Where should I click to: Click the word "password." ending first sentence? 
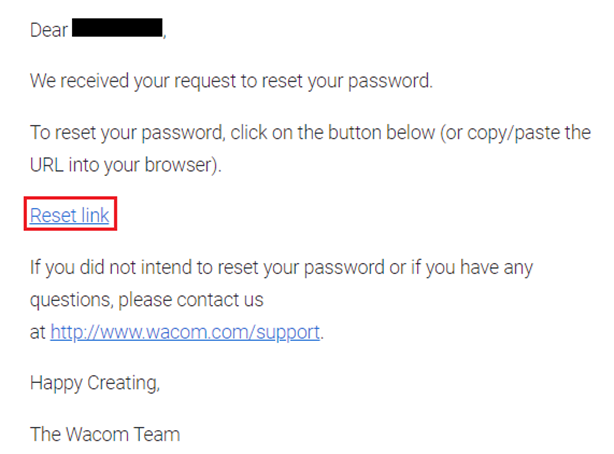pos(390,81)
